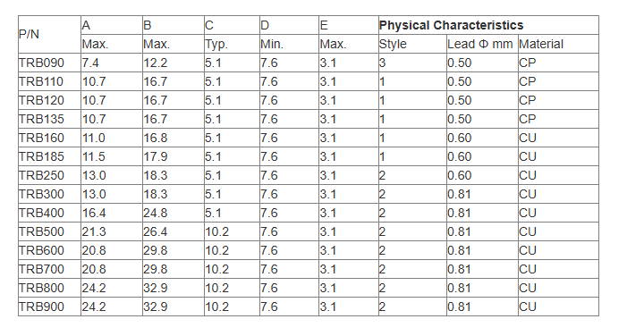Select the Physical Characteristics header

coord(488,25)
